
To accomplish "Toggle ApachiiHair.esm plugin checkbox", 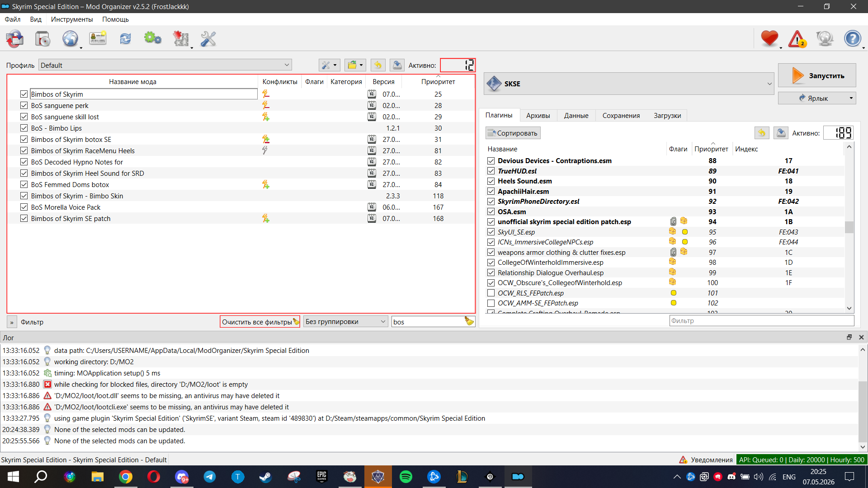I will pyautogui.click(x=491, y=191).
